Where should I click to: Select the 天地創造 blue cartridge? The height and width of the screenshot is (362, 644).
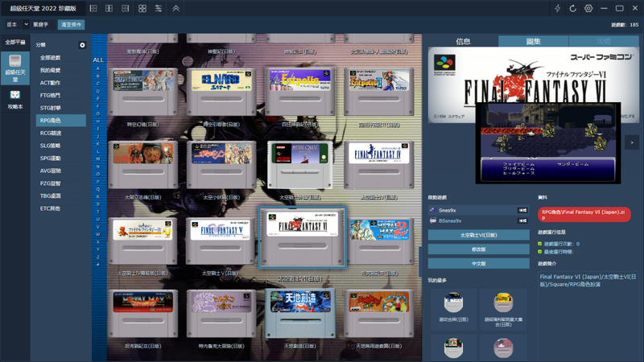299,313
